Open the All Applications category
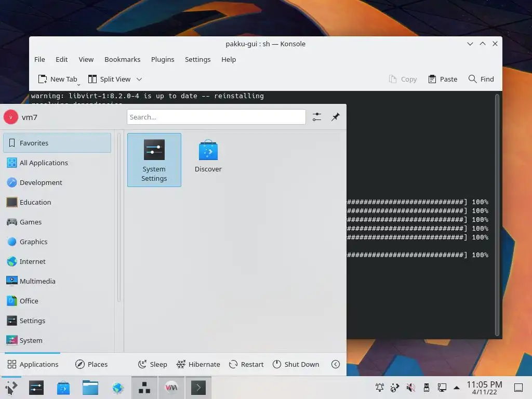Image resolution: width=532 pixels, height=399 pixels. coord(57,163)
